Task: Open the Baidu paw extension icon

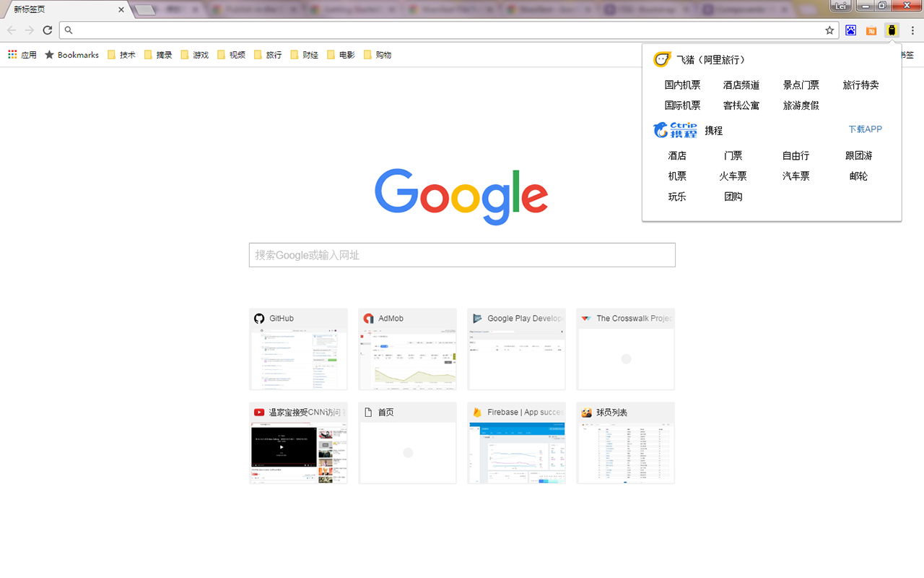Action: [851, 30]
